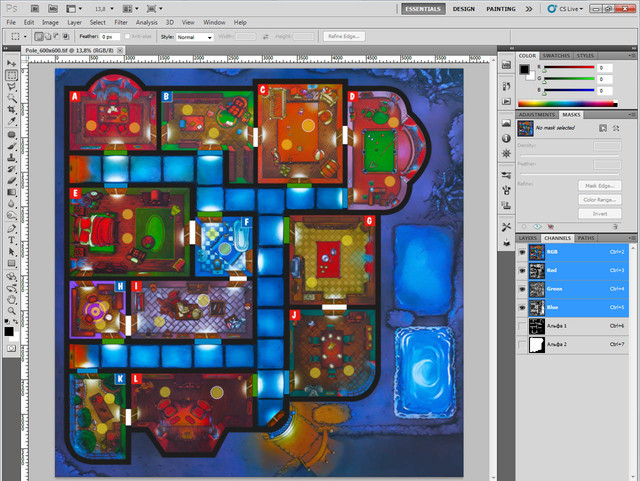Open the Filter menu
Image resolution: width=640 pixels, height=481 pixels.
coord(121,22)
